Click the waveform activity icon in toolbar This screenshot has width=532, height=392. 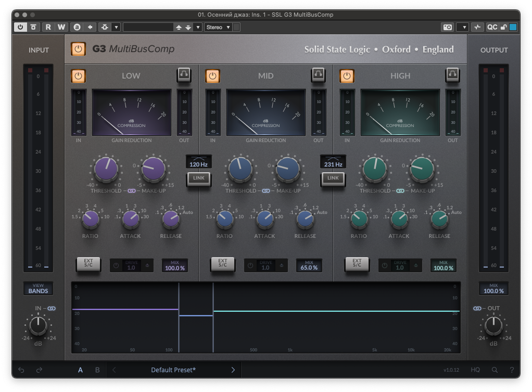pos(477,27)
